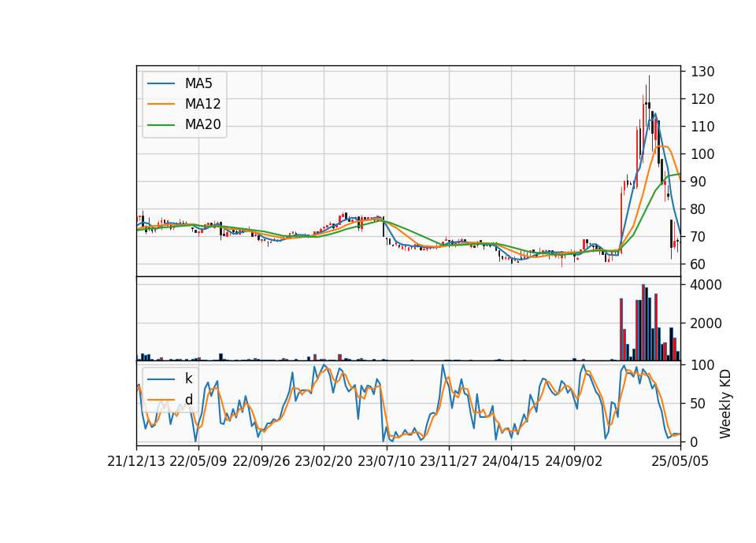Screen dimensions: 756x543
Task: Click the 22/09/26 date tick label
Action: 261,461
